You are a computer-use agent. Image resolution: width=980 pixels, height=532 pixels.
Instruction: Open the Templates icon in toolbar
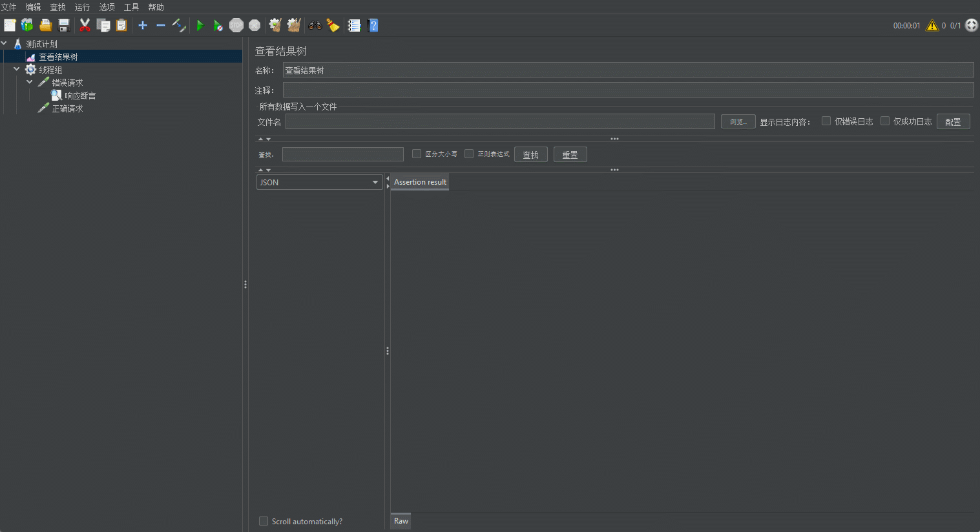[27, 26]
